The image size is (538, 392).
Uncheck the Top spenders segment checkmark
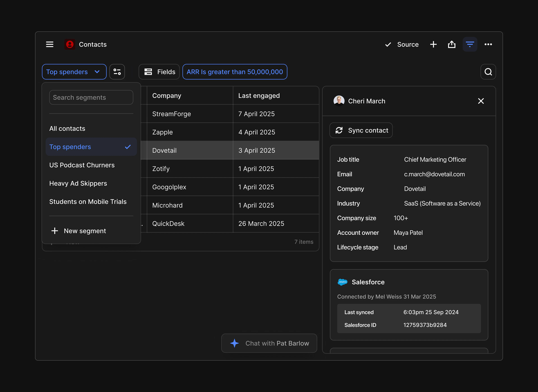128,147
